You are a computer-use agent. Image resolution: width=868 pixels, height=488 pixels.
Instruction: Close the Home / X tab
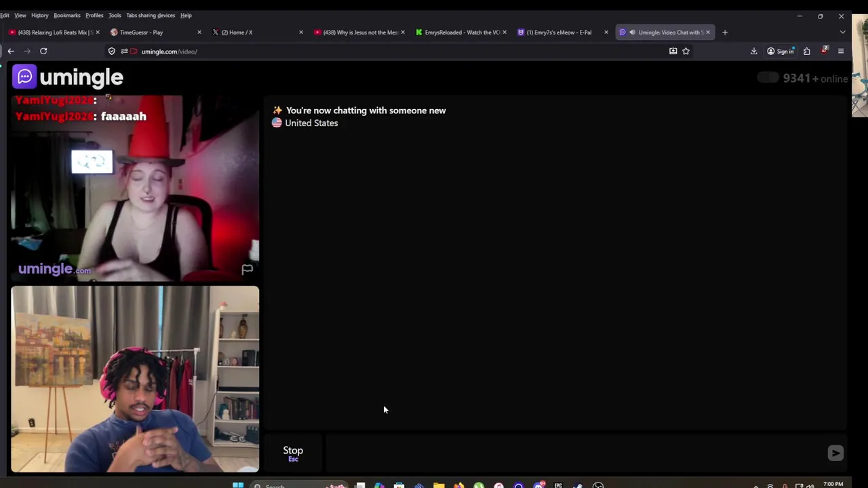pyautogui.click(x=301, y=32)
